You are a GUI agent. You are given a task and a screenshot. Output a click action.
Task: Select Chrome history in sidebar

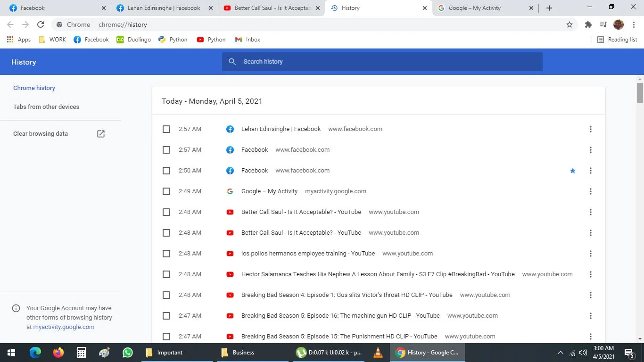[x=34, y=88]
